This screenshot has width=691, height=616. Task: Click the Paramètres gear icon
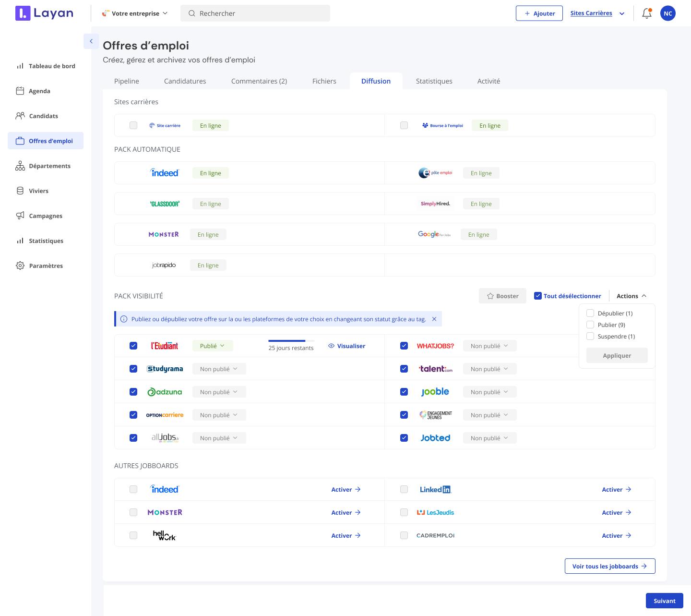pos(20,266)
